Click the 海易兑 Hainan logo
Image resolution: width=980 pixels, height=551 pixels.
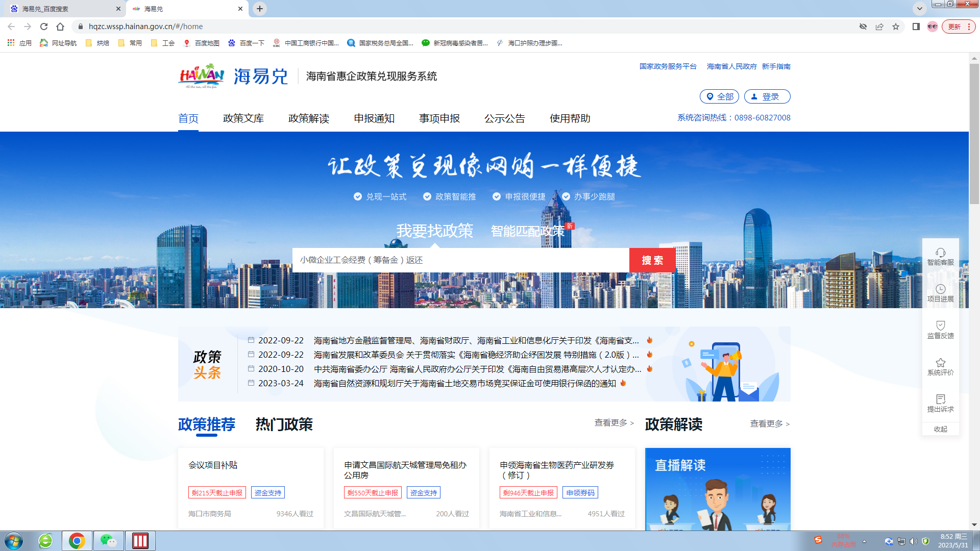click(233, 76)
